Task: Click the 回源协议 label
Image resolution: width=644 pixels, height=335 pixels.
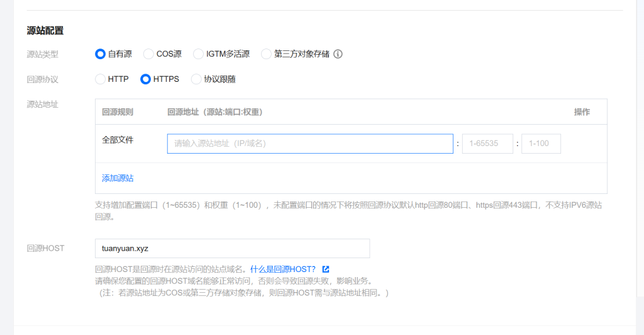Action: click(43, 79)
